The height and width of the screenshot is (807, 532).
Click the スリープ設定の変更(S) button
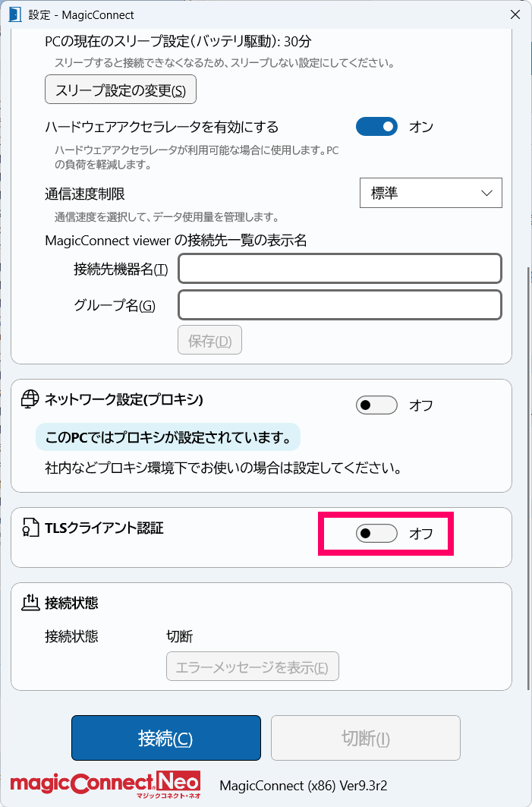(121, 90)
